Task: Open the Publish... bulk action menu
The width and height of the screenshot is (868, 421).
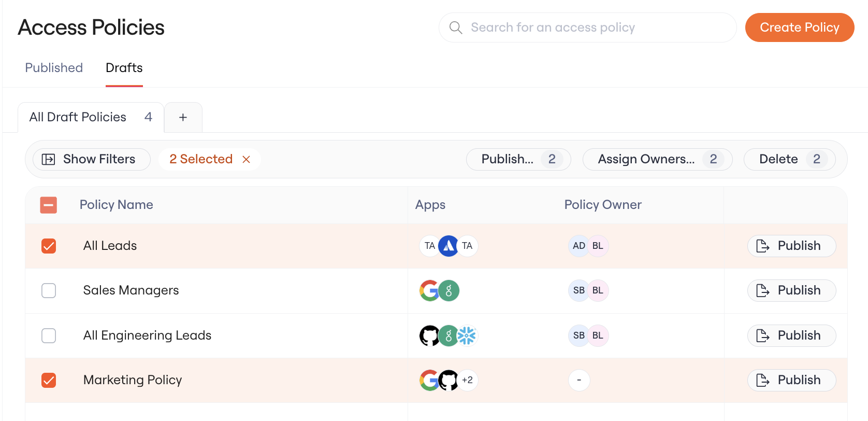Action: click(518, 159)
